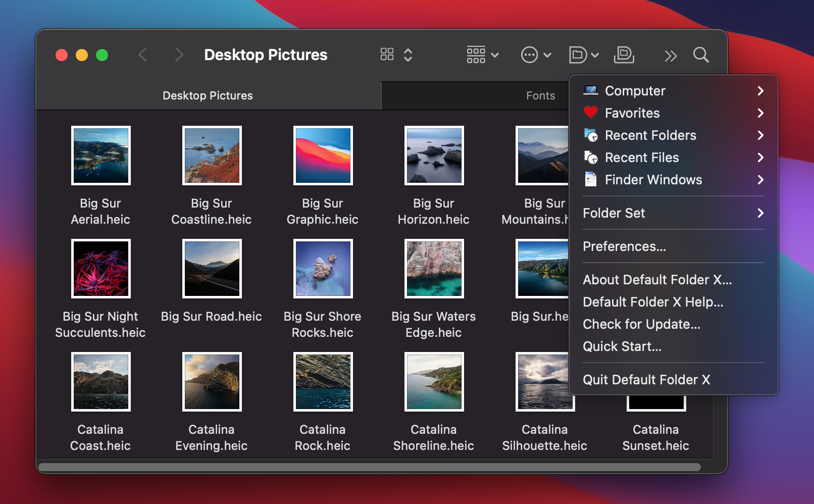Expand the Finder Windows chevron arrow

[x=760, y=180]
